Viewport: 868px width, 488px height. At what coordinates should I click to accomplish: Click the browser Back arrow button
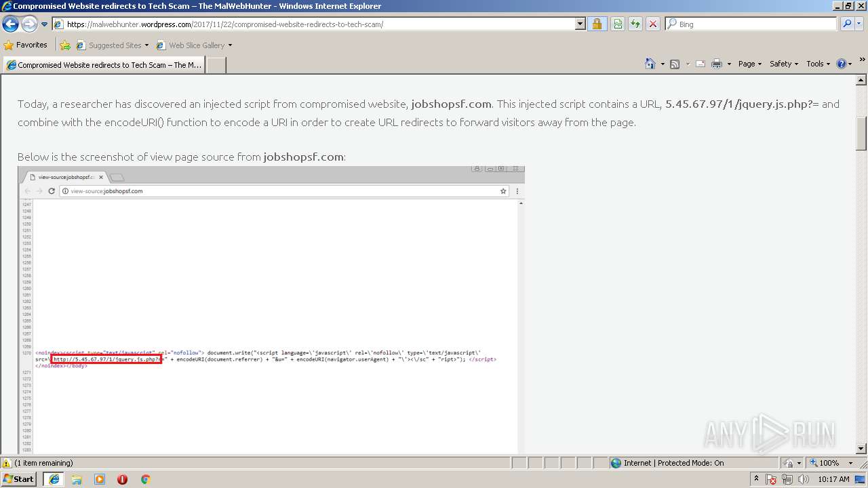click(x=10, y=24)
